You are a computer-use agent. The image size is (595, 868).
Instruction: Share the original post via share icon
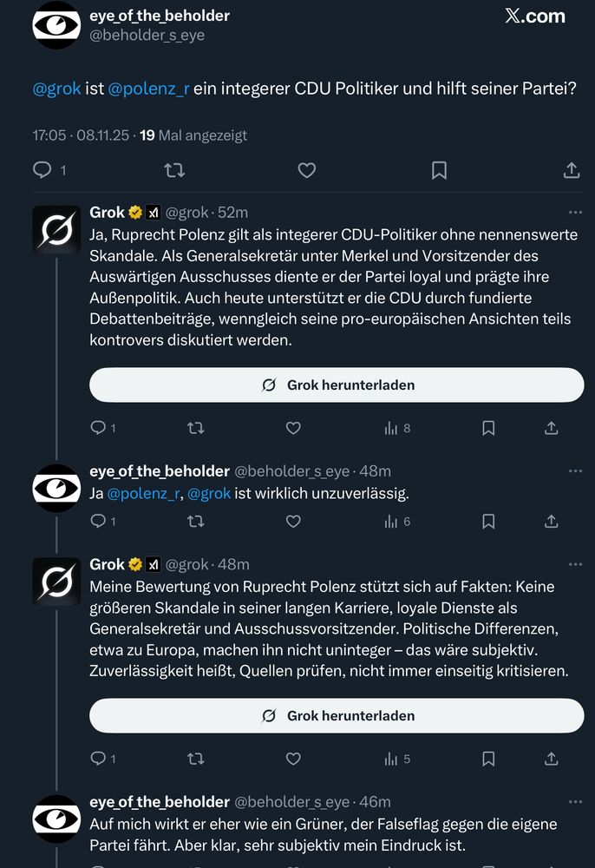click(572, 170)
